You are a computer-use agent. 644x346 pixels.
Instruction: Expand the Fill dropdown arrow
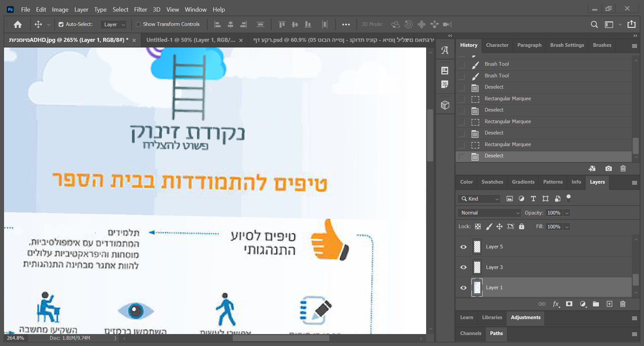567,227
